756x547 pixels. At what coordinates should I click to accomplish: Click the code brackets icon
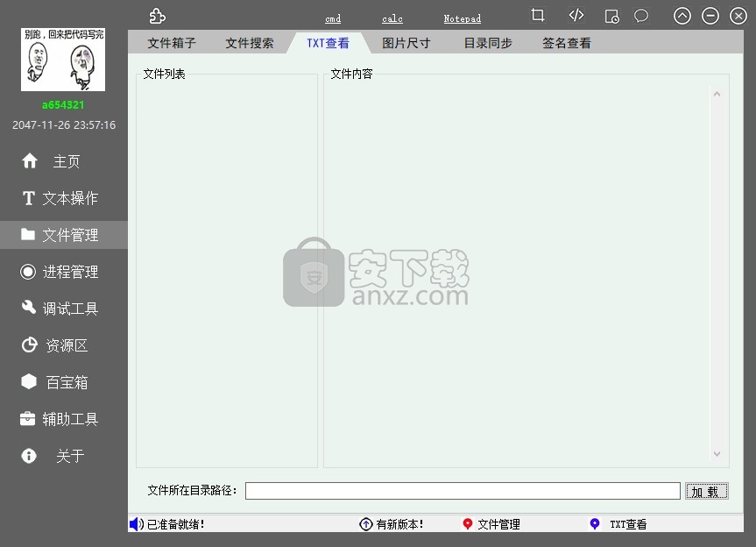[576, 16]
